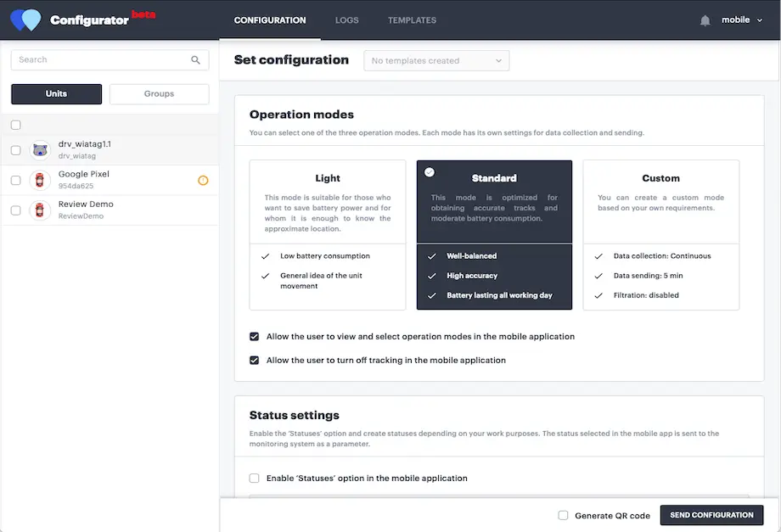Uncheck allow user to turn off tracking
This screenshot has height=532, width=781.
coord(254,361)
